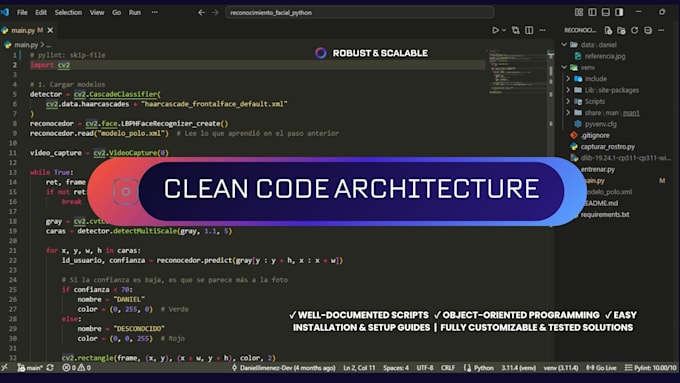Click DanielJimenez-Dev git blame entry

(x=283, y=367)
